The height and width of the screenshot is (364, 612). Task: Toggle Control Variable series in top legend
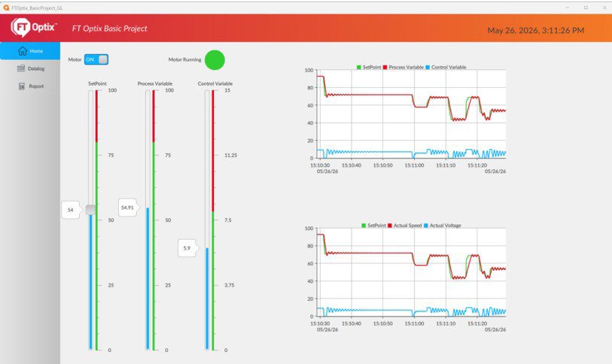tap(446, 67)
